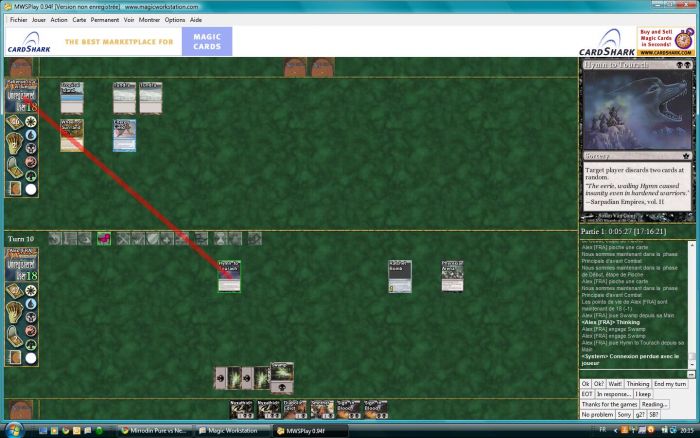Collapse the quick chat button panel
The width and height of the screenshot is (700, 438).
[691, 374]
